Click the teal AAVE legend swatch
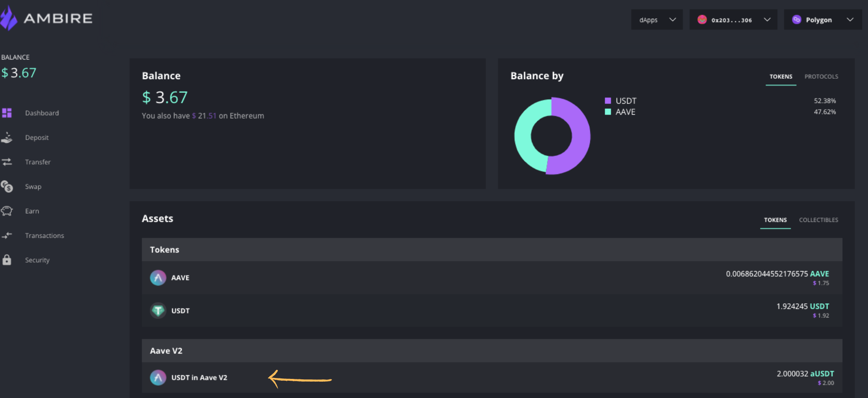The height and width of the screenshot is (398, 868). pyautogui.click(x=608, y=112)
